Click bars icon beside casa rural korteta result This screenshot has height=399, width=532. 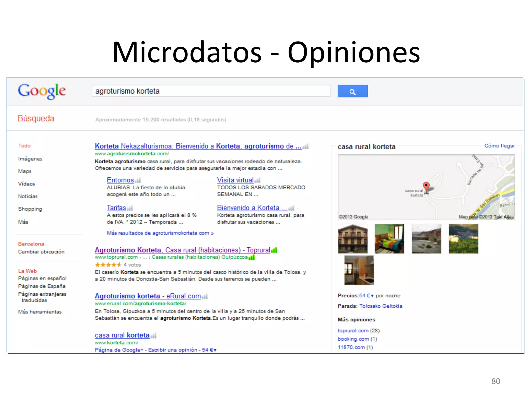(153, 336)
